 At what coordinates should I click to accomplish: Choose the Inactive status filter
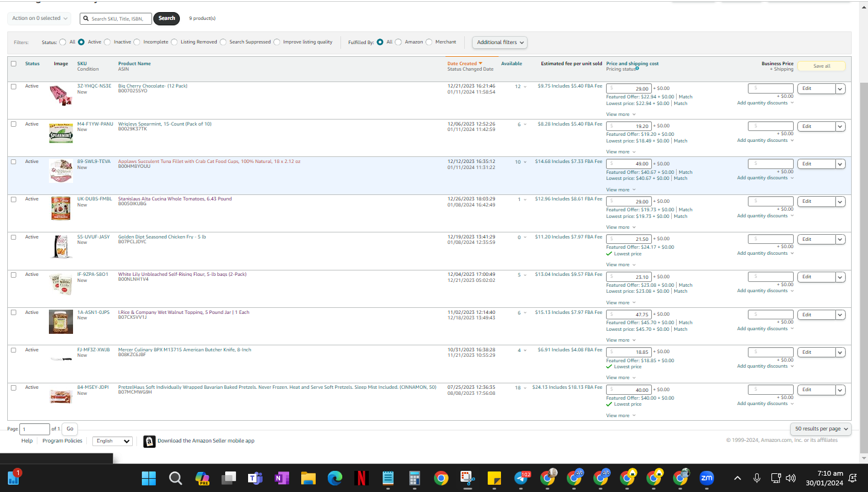tap(107, 42)
